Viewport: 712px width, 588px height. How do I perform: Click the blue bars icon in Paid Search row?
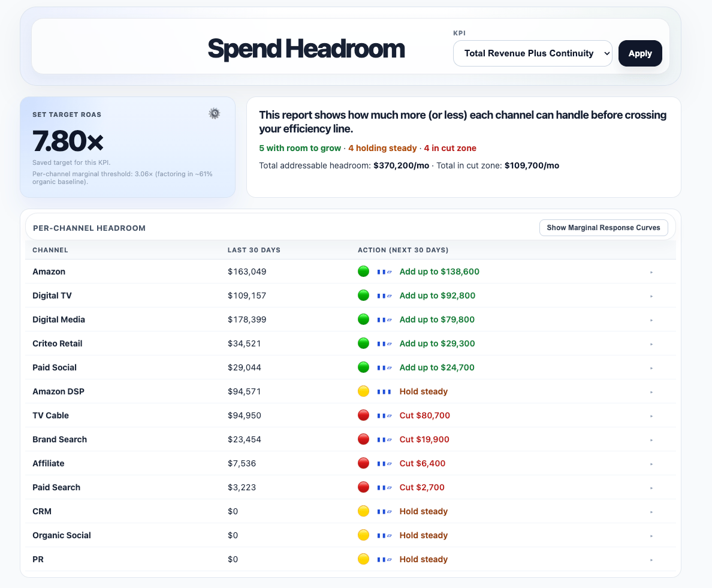384,488
